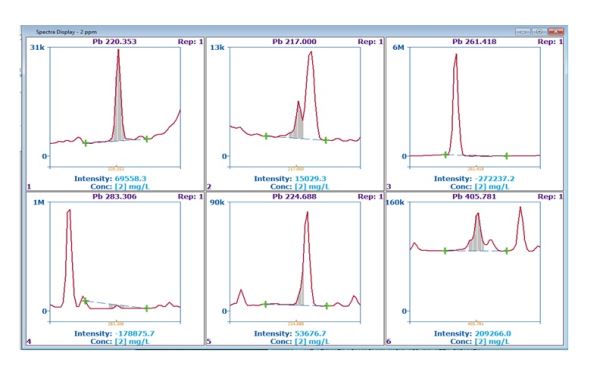The width and height of the screenshot is (600, 388).
Task: Click intensity value 53676.7
Action: (310, 333)
